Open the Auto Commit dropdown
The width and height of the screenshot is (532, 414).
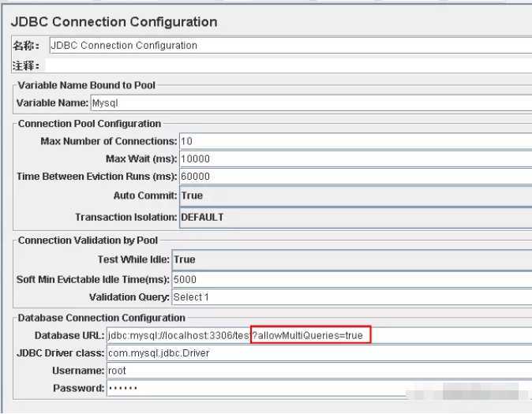pyautogui.click(x=355, y=196)
